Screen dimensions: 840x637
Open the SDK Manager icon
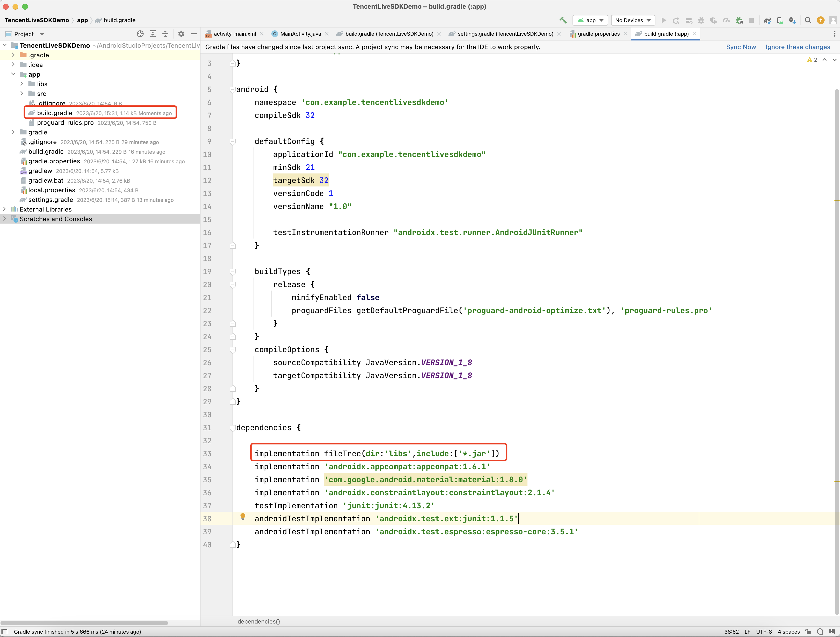pos(792,20)
